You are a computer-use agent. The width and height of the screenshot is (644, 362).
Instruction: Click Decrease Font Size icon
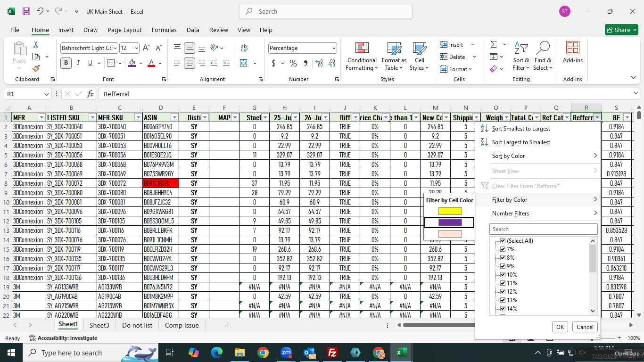pyautogui.click(x=159, y=48)
